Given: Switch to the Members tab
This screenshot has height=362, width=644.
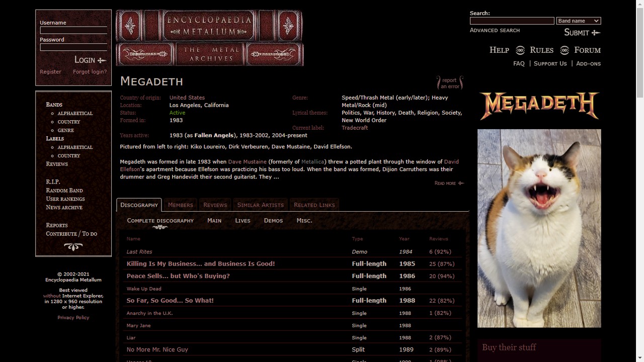Looking at the screenshot, I should tap(181, 205).
